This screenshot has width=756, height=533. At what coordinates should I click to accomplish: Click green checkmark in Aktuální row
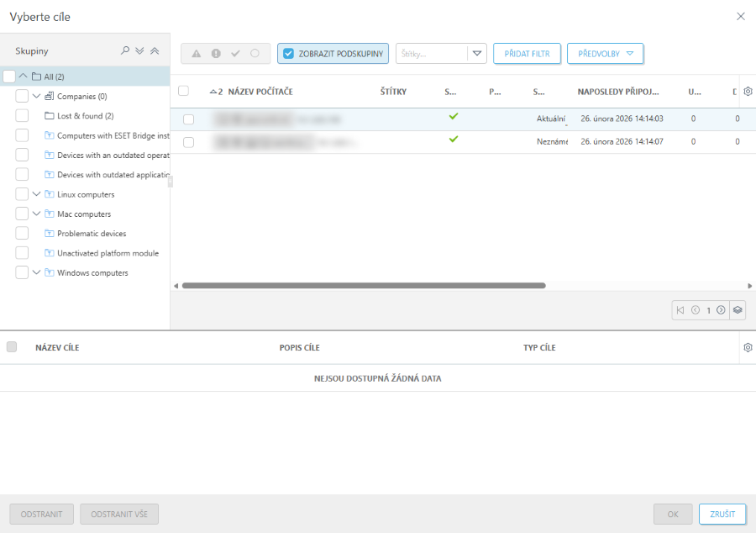454,116
